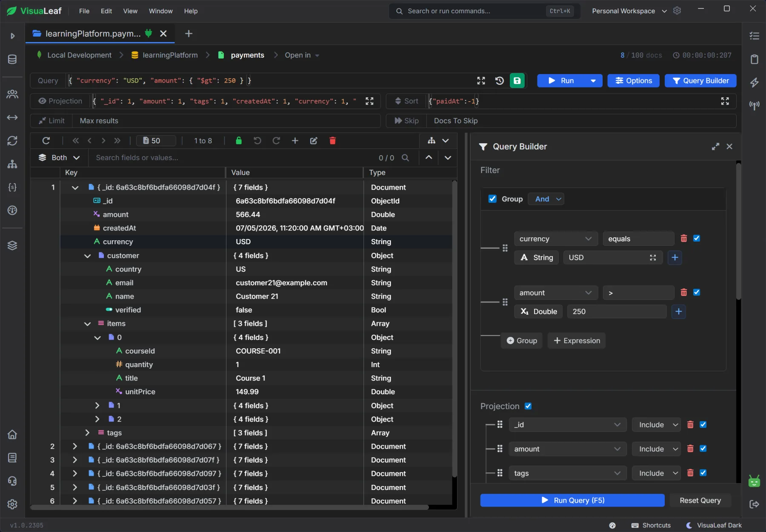Click the results grid vertical scrollbar
This screenshot has height=532, width=766.
454,328
